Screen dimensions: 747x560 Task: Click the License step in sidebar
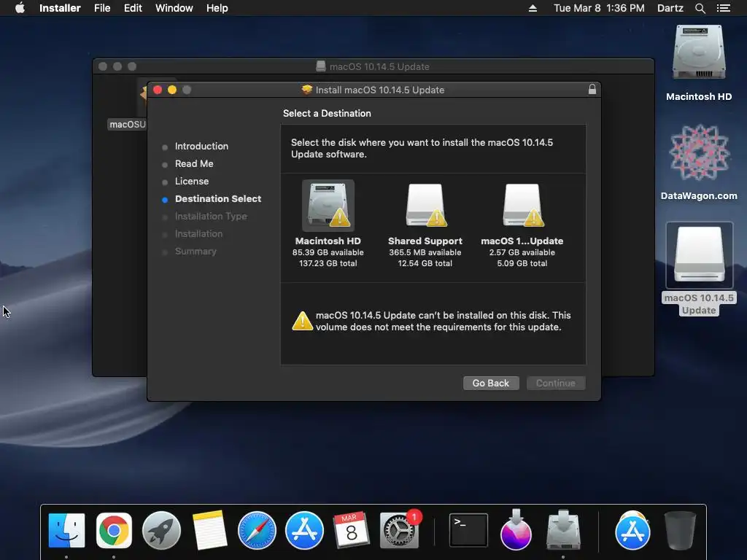coord(192,182)
